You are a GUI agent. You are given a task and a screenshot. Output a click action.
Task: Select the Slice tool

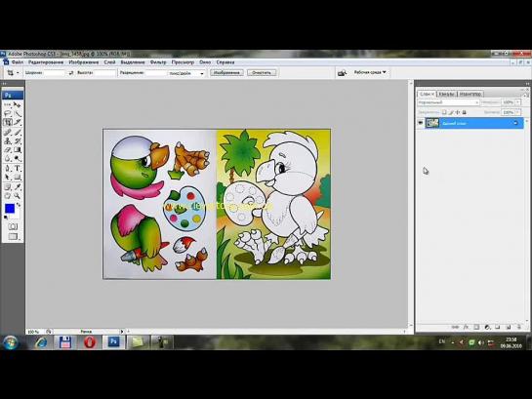18,122
